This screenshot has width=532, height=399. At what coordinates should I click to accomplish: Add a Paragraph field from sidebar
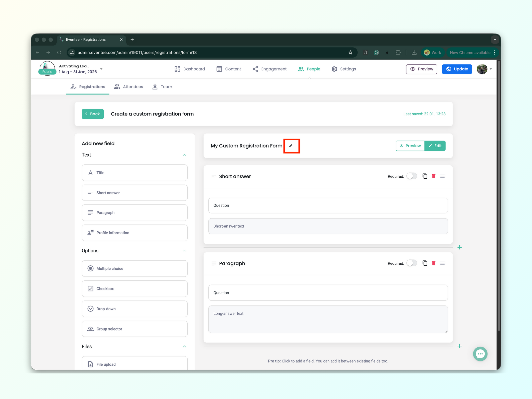135,213
